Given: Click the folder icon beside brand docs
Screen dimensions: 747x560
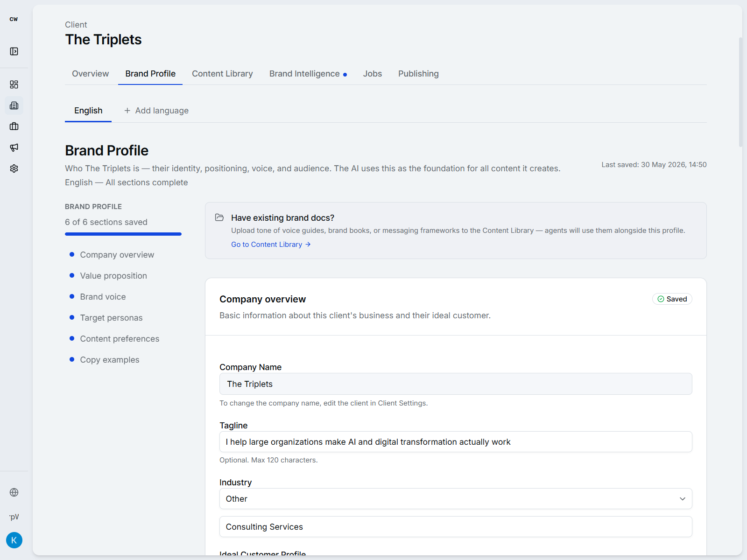Looking at the screenshot, I should [219, 217].
